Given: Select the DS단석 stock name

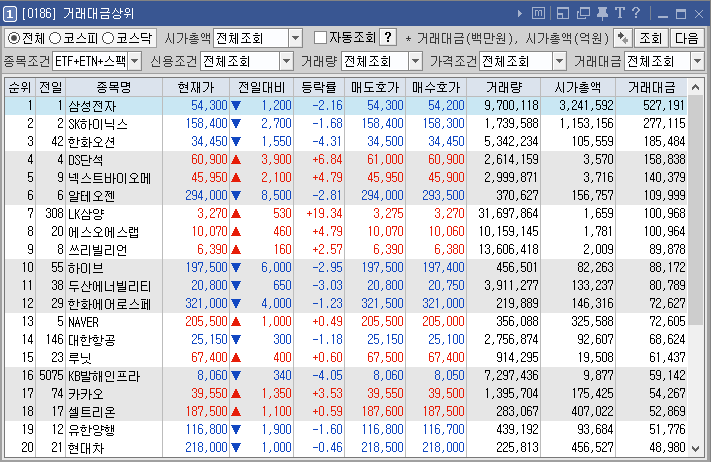Looking at the screenshot, I should (86, 160).
